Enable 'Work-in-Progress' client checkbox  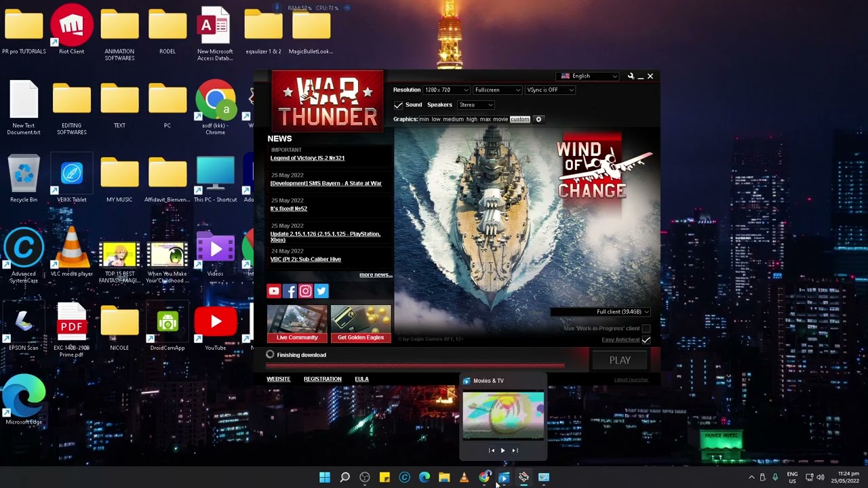(x=646, y=328)
